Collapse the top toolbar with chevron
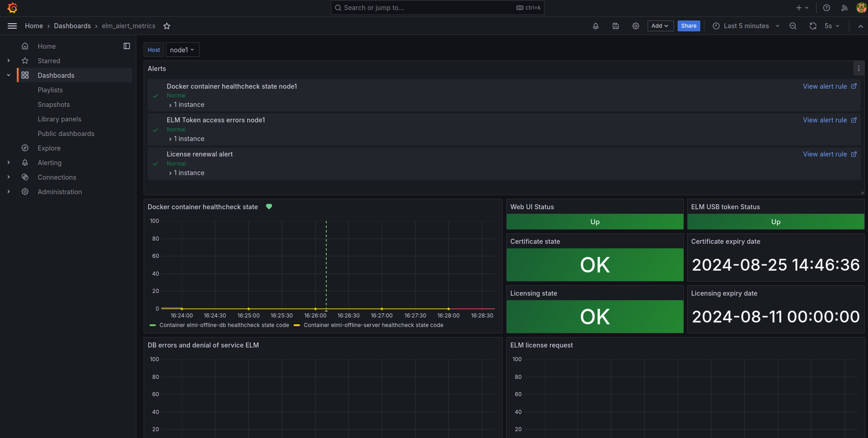The image size is (868, 438). click(x=860, y=26)
